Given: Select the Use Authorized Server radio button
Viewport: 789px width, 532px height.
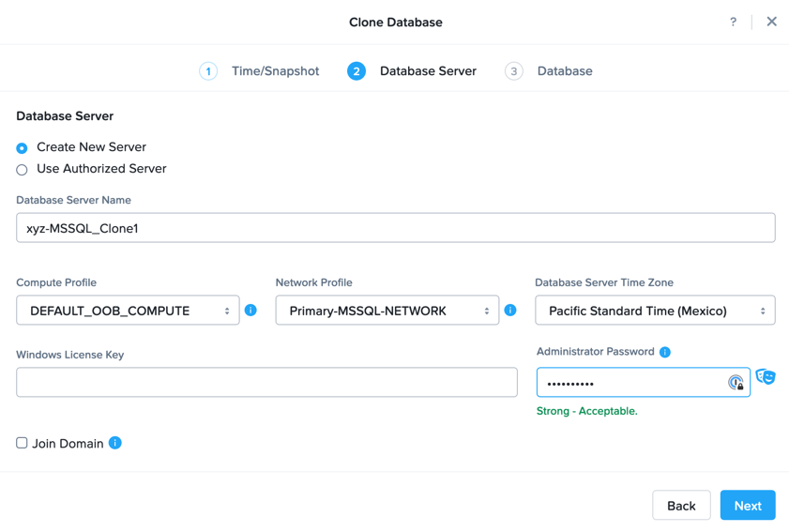Looking at the screenshot, I should point(22,170).
